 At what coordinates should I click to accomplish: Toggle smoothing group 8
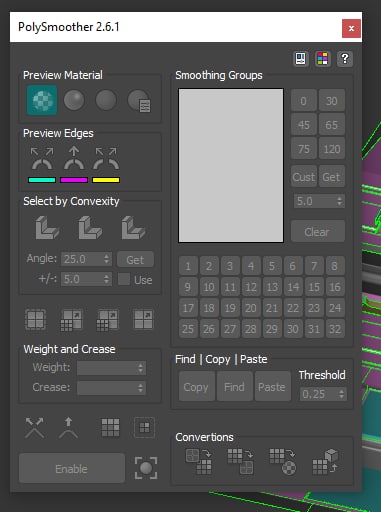[335, 266]
